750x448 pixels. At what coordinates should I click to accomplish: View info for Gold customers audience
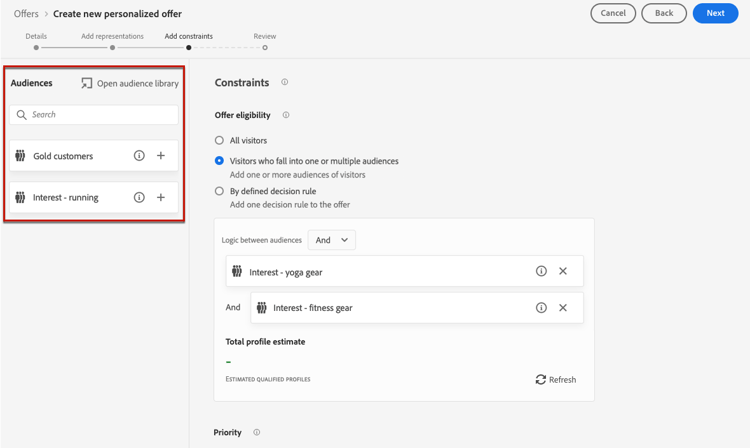[139, 155]
